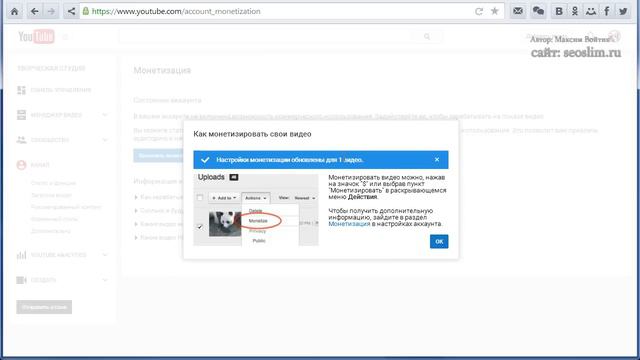Click the YouTube Analytics bar chart icon

(x=21, y=255)
